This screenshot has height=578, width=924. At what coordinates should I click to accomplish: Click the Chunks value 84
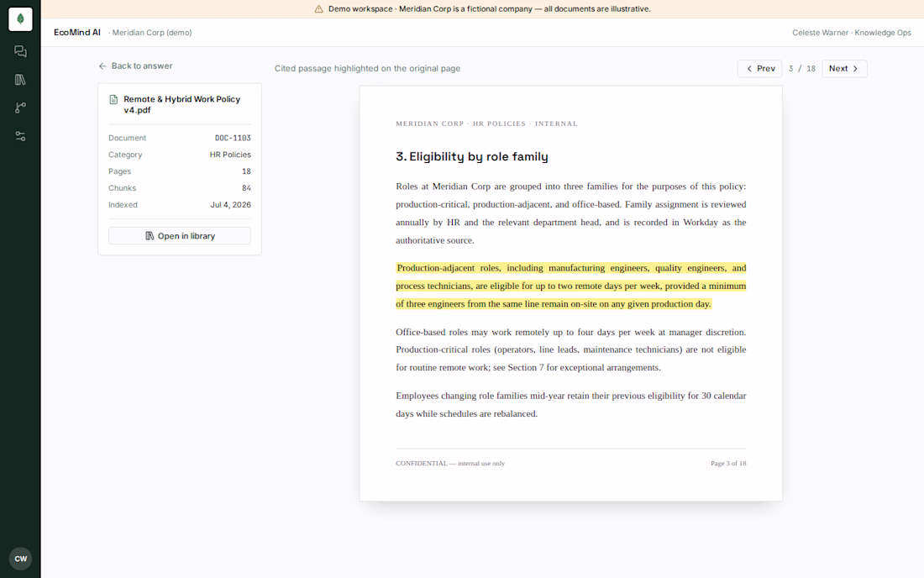246,188
